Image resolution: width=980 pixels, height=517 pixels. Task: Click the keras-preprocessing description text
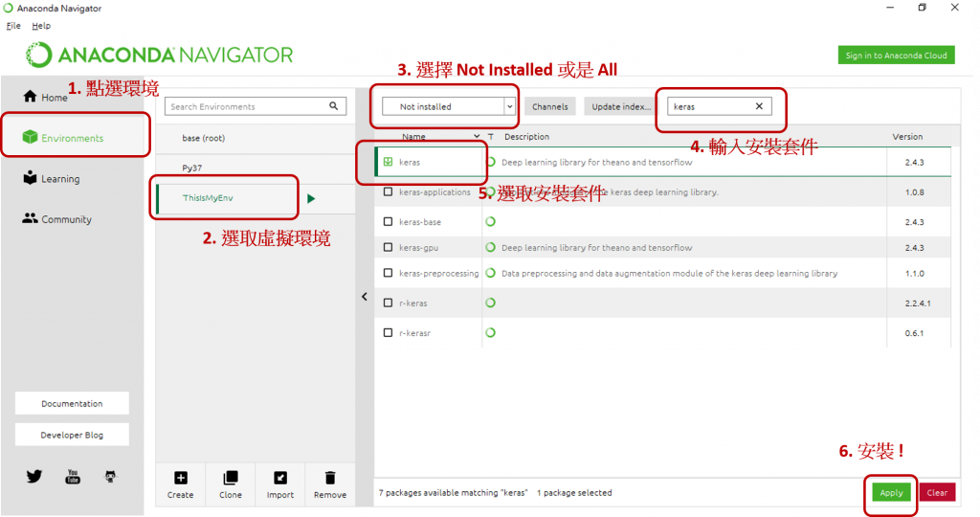(669, 273)
